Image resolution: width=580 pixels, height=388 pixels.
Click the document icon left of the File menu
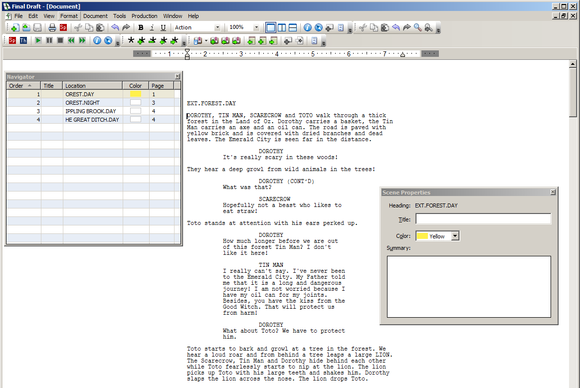pos(9,16)
